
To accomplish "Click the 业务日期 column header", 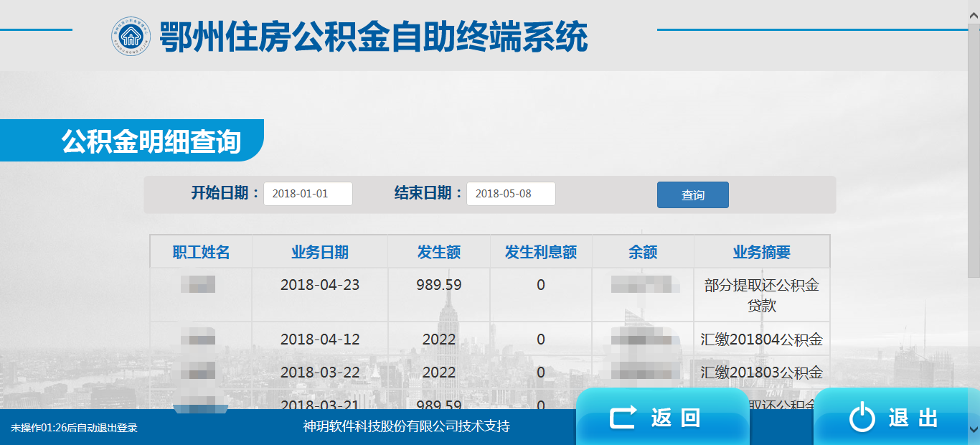I will tap(319, 252).
